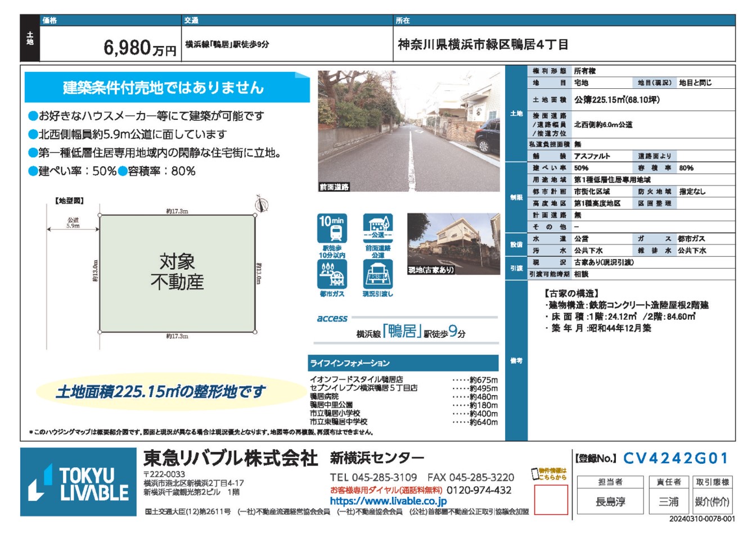Viewport: 756px width, 534px height.
Task: Select the 現地(古家あり) house photo
Action: tap(453, 244)
